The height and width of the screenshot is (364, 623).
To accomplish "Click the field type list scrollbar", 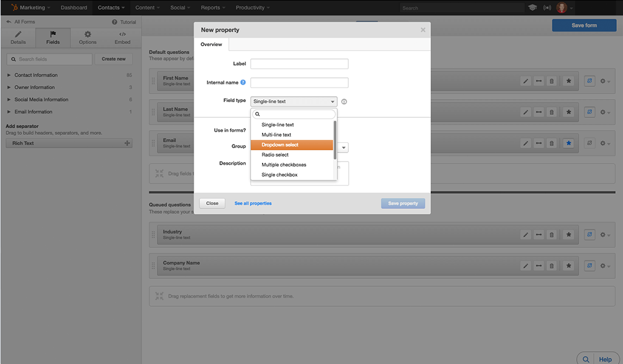I will tap(335, 139).
